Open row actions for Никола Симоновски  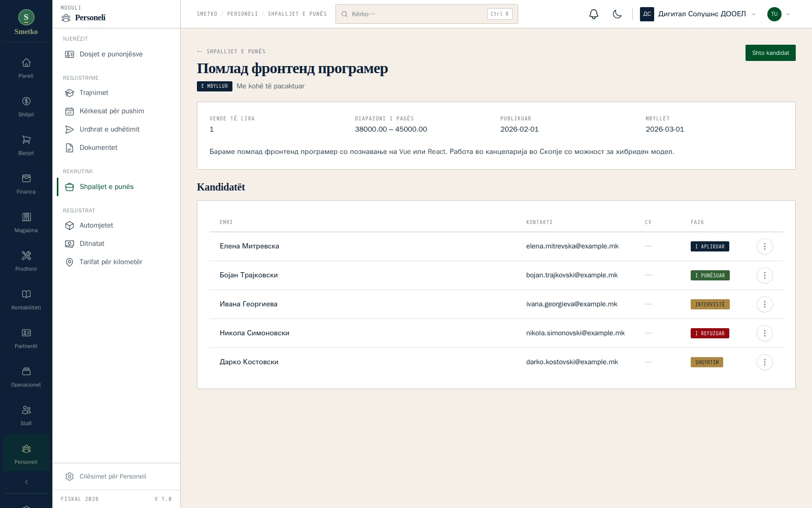pyautogui.click(x=764, y=333)
